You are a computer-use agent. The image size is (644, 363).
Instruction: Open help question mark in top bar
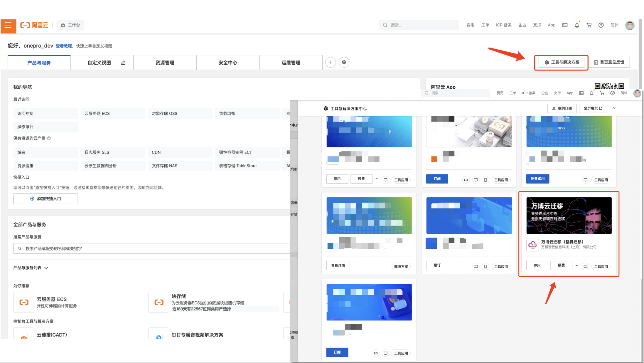click(601, 25)
